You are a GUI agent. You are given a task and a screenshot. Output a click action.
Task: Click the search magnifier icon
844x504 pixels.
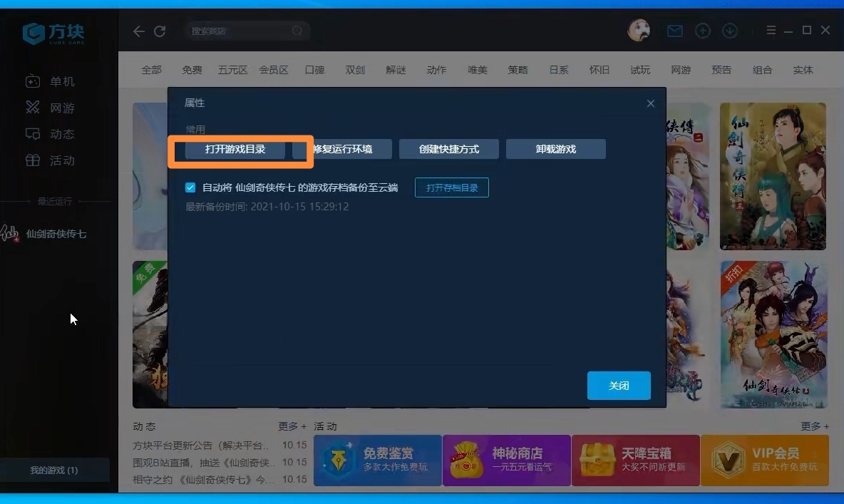(297, 31)
